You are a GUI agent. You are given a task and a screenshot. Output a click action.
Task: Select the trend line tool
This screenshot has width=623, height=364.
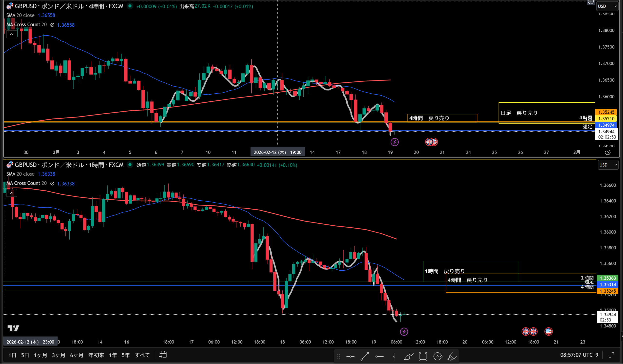click(365, 356)
